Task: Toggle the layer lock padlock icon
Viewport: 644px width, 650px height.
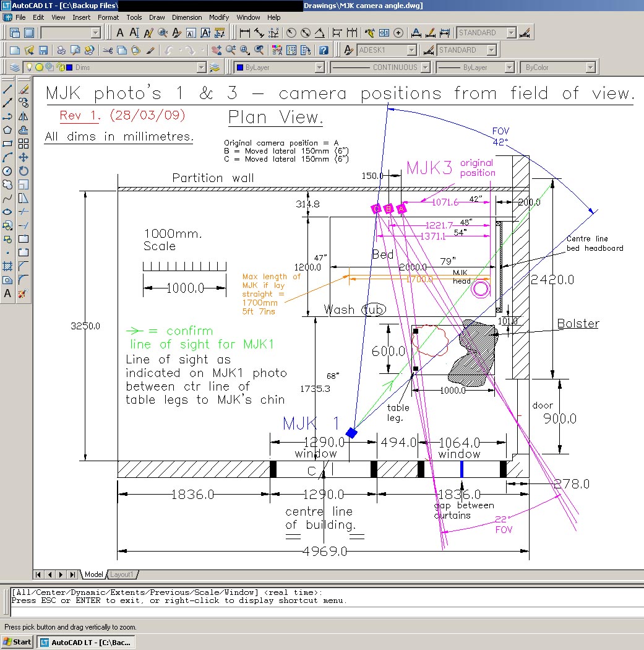Action: pyautogui.click(x=60, y=67)
